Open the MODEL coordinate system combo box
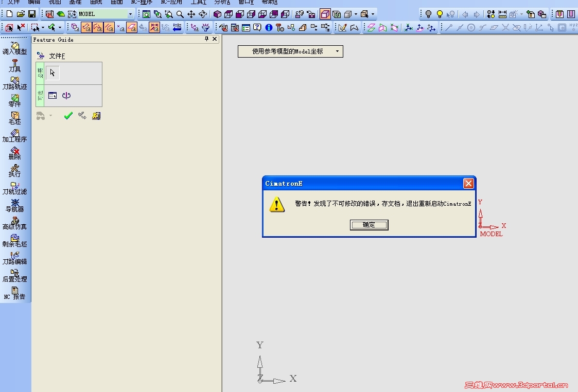This screenshot has height=392, width=578. point(106,14)
